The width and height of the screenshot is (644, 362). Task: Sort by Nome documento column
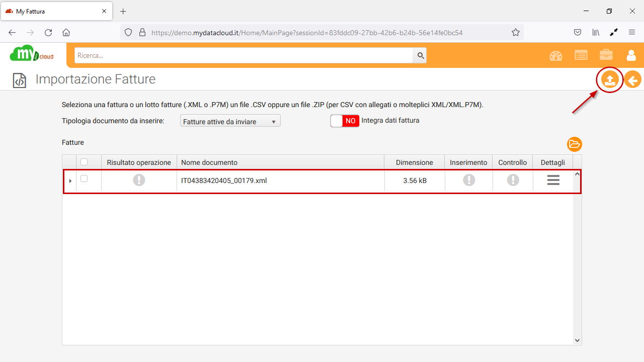pyautogui.click(x=281, y=162)
